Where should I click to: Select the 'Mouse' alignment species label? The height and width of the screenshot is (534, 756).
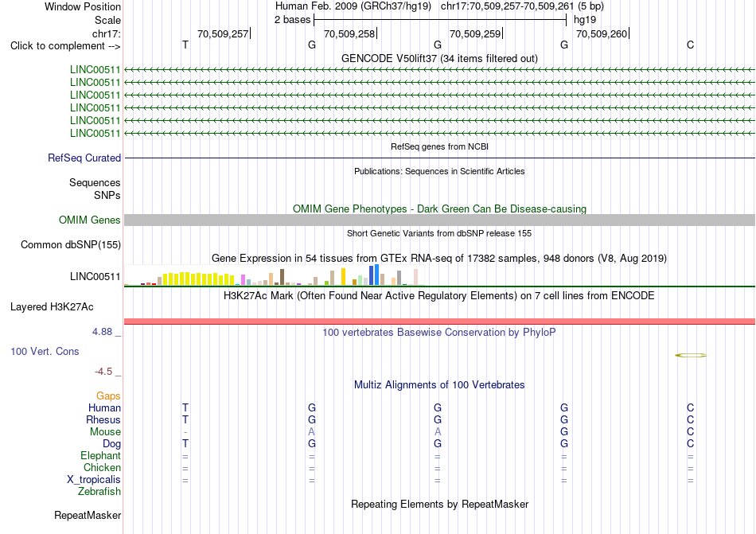click(x=105, y=432)
